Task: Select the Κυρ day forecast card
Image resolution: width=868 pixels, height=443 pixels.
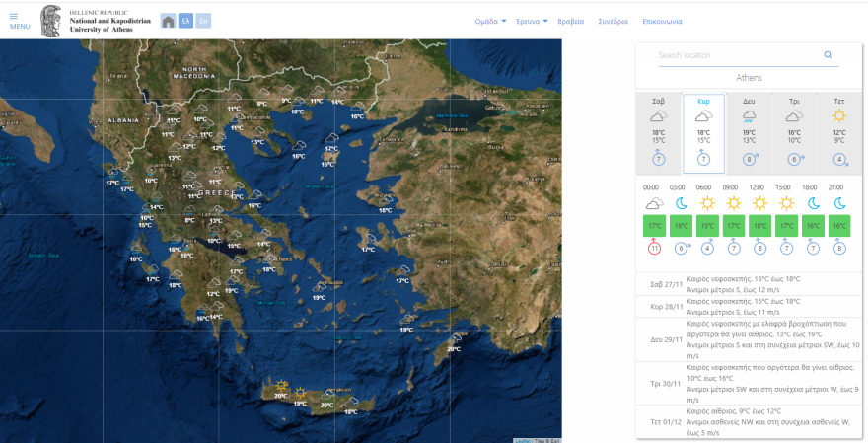Action: point(703,132)
